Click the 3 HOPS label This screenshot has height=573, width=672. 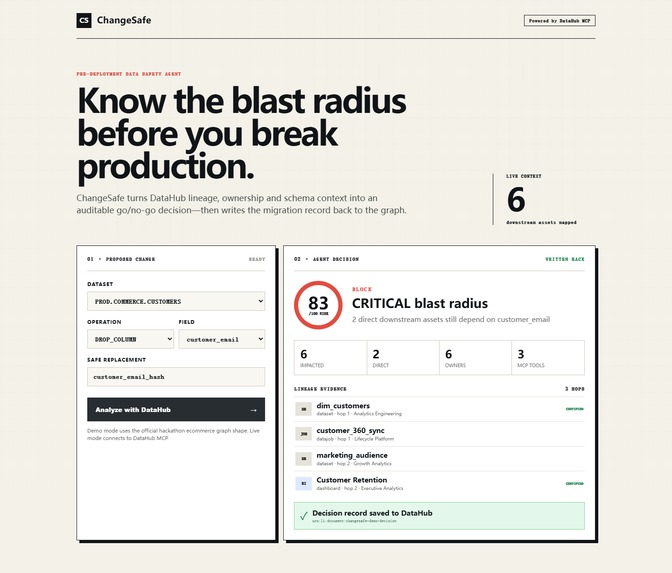pos(574,389)
